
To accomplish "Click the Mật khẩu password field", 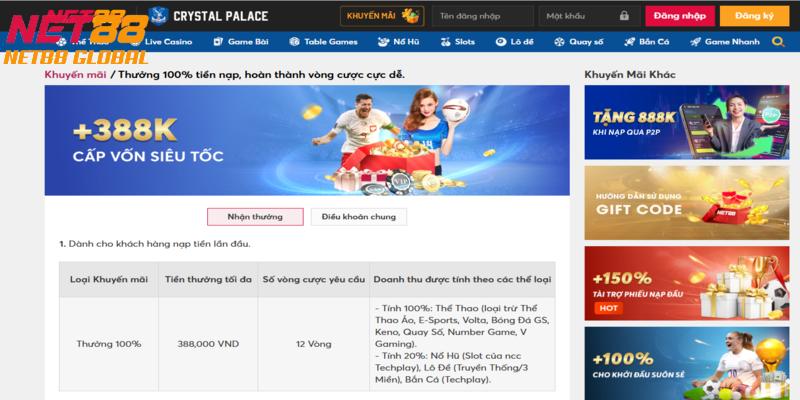I will pos(589,16).
